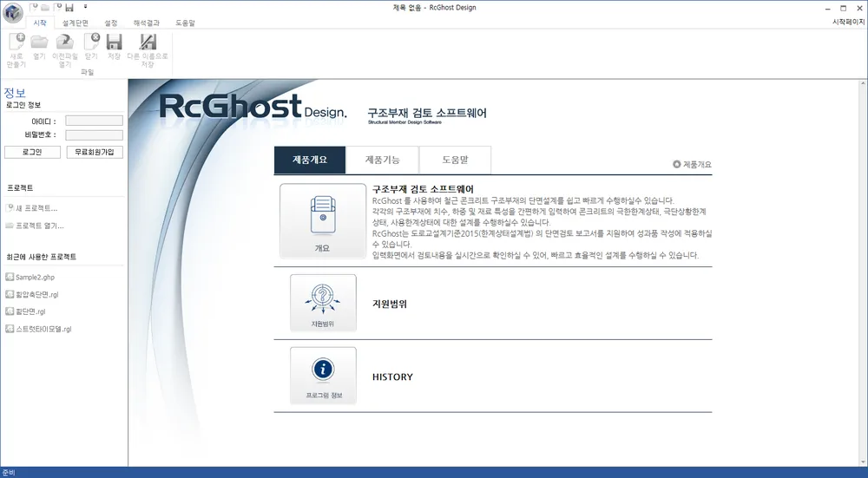Click the 아이디 input field
Image resolution: width=868 pixels, height=478 pixels.
pos(94,121)
